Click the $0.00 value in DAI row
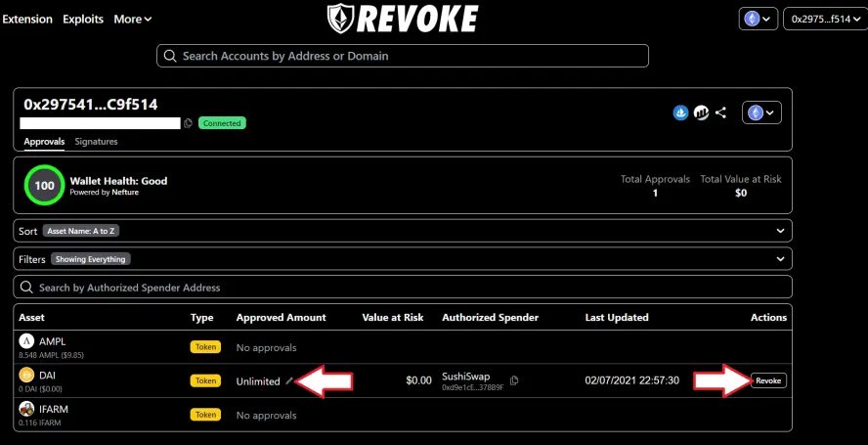Screen dimensions: 868x445 (418, 380)
